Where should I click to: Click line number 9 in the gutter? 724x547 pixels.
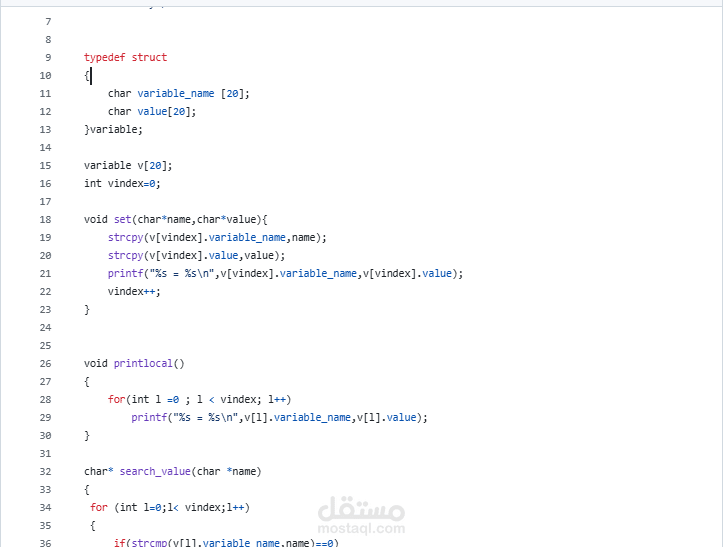coord(48,58)
